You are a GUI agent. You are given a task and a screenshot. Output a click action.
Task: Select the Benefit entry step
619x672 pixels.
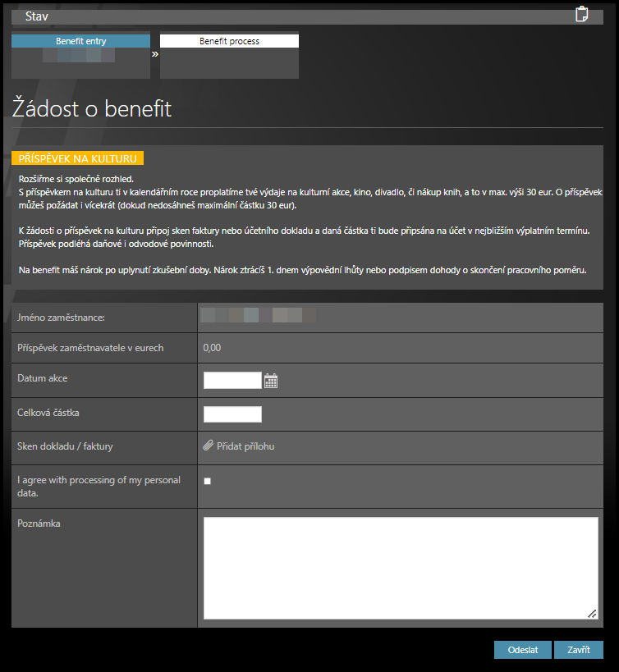80,41
